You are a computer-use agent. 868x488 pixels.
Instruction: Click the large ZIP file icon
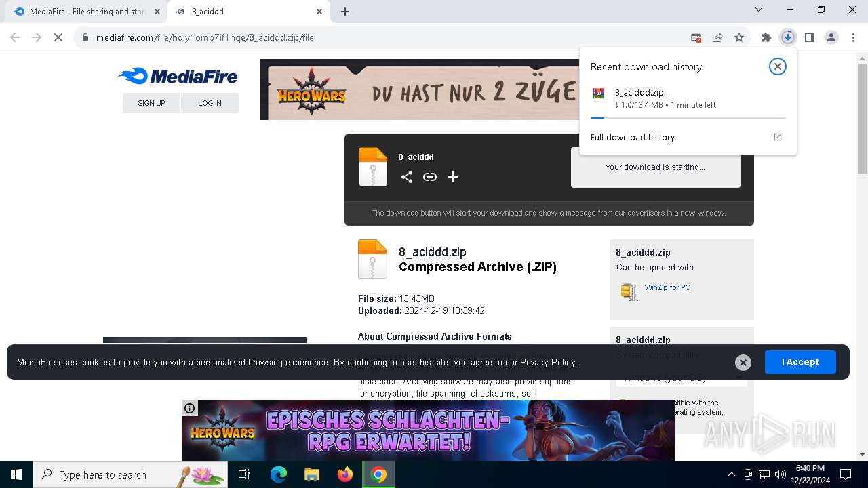point(372,259)
